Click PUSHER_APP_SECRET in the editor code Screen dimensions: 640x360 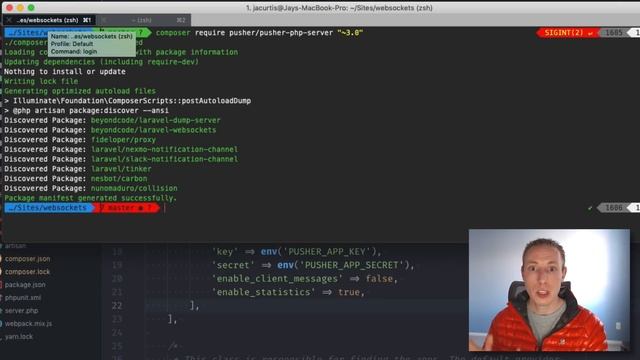click(x=351, y=265)
